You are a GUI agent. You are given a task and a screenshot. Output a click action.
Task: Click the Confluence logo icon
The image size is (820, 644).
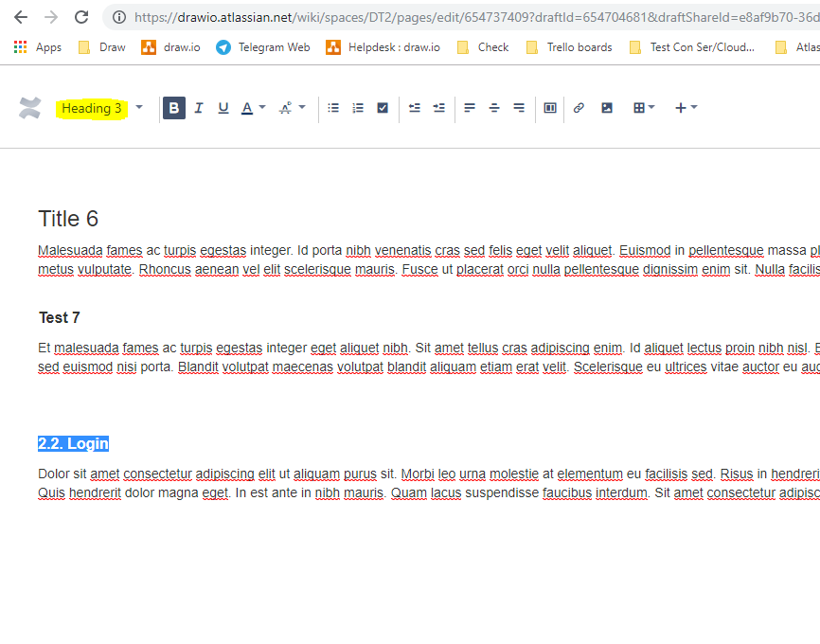pyautogui.click(x=29, y=108)
